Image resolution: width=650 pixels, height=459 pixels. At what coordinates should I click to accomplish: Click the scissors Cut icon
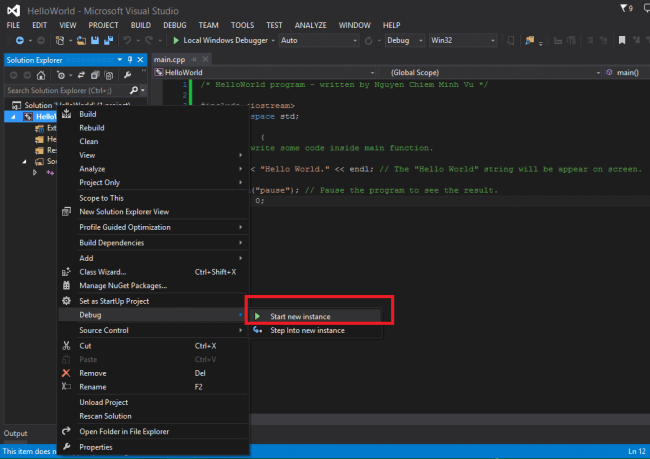click(66, 345)
